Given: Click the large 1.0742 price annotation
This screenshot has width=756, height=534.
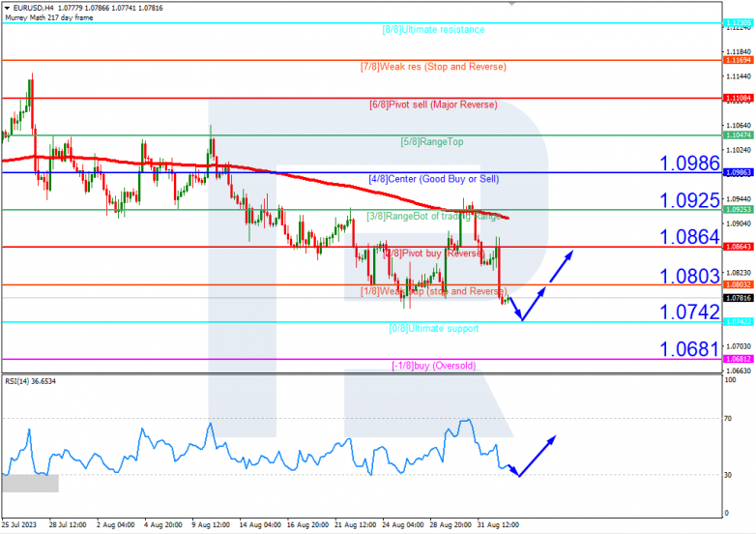Looking at the screenshot, I should [x=689, y=312].
